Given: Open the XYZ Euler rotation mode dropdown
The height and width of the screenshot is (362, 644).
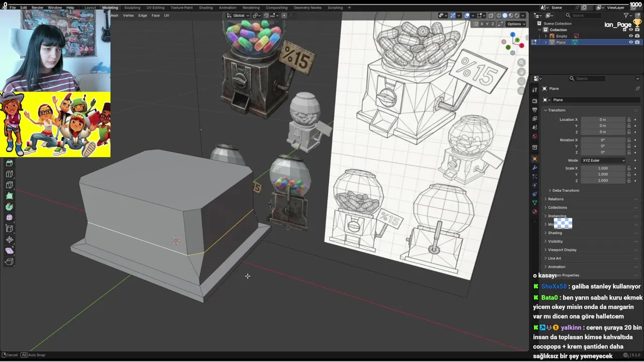Looking at the screenshot, I should pyautogui.click(x=603, y=160).
